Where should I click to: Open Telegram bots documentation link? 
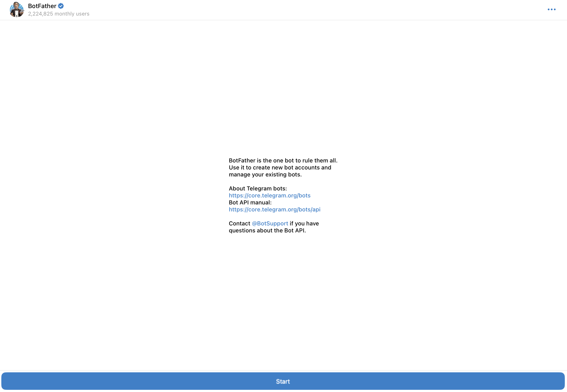(x=269, y=196)
